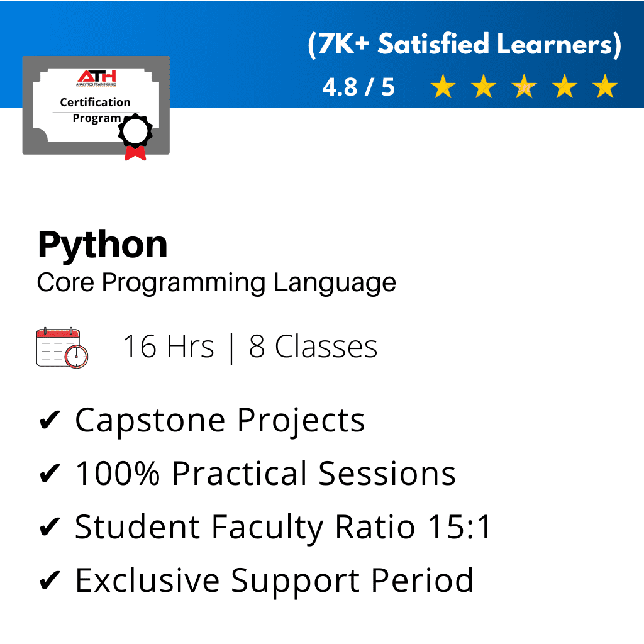Image resolution: width=644 pixels, height=644 pixels.
Task: Select the second rating star
Action: [484, 87]
